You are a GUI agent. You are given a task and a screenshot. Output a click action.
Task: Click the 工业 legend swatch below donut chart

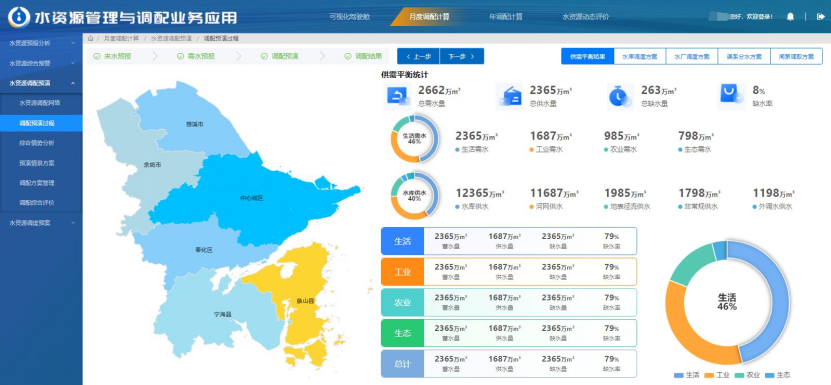(709, 375)
